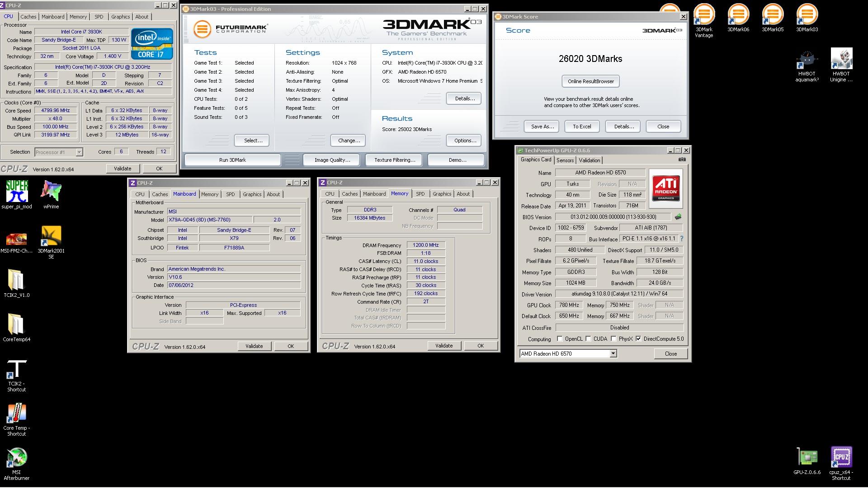Click Texture Filtering... button
The image size is (868, 488).
(394, 160)
